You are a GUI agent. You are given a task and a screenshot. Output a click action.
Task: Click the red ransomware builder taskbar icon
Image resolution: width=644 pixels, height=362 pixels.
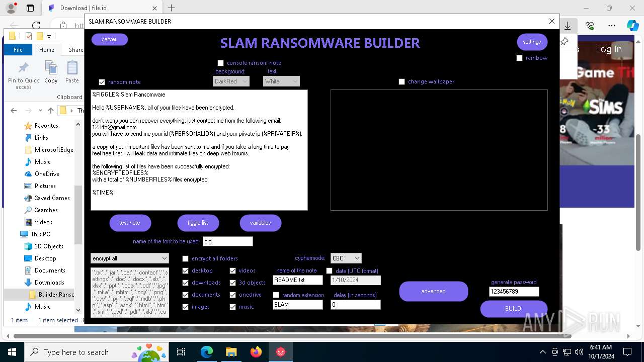coord(281,352)
